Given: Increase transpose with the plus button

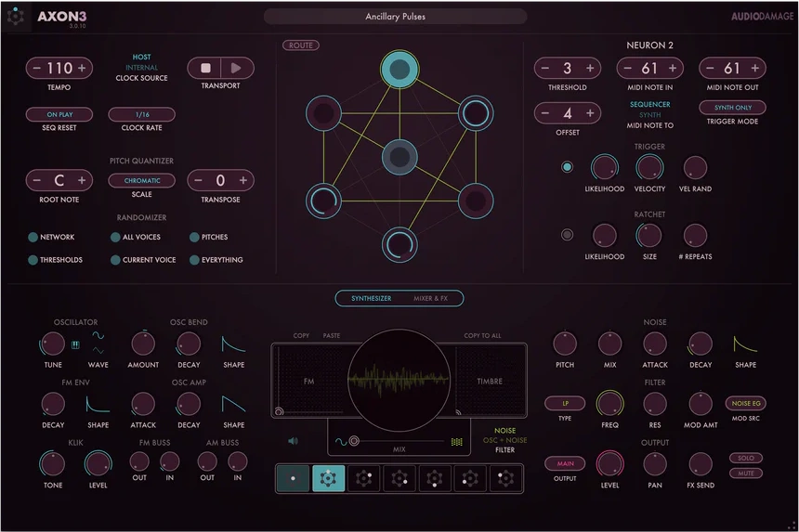Looking at the screenshot, I should point(243,180).
